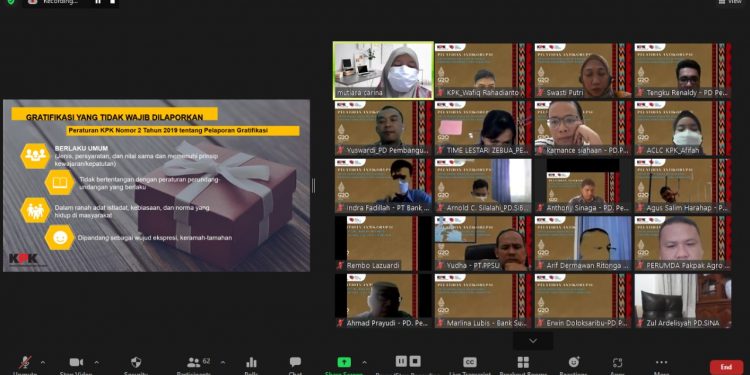The height and width of the screenshot is (375, 750).
Task: Select mutiara carina's highlighted video tile
Action: 383,70
